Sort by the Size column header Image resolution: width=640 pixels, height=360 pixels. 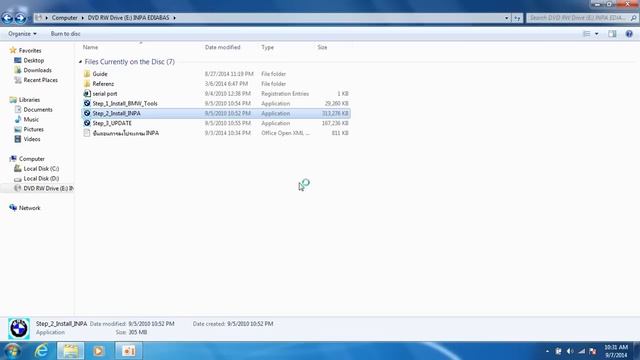click(322, 47)
